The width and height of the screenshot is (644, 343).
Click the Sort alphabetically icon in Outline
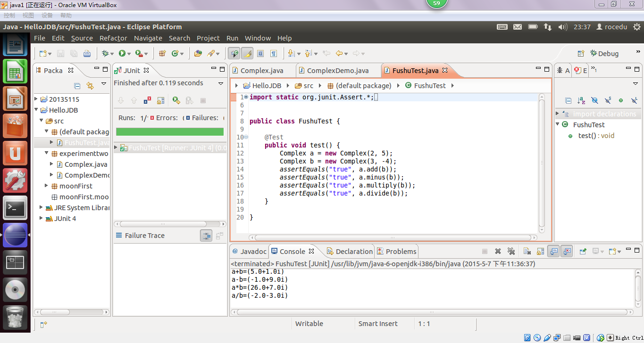point(581,100)
